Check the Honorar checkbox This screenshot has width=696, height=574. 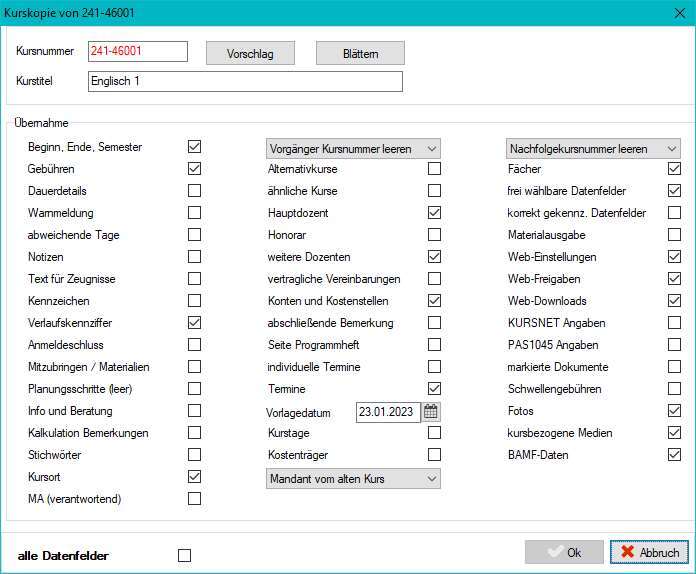435,234
